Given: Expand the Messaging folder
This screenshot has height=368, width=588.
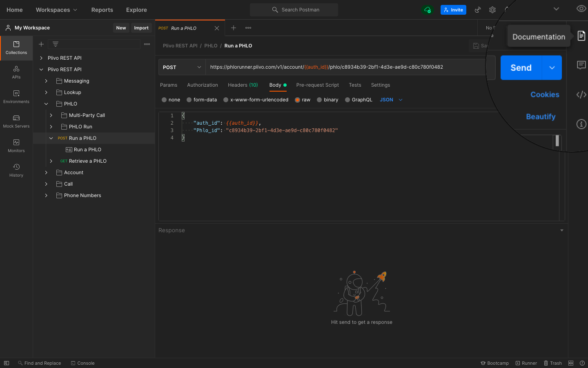Looking at the screenshot, I should tap(46, 81).
